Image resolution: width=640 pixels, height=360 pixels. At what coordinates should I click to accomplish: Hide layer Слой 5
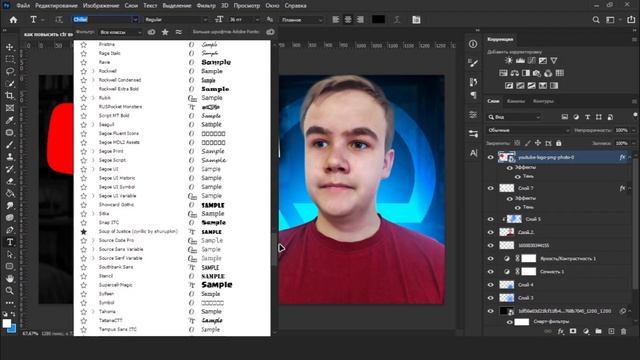tap(491, 219)
